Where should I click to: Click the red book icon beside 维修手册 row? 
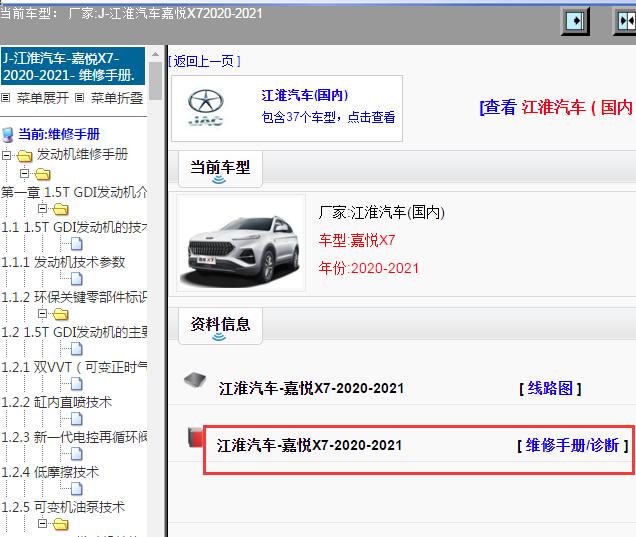tap(195, 438)
